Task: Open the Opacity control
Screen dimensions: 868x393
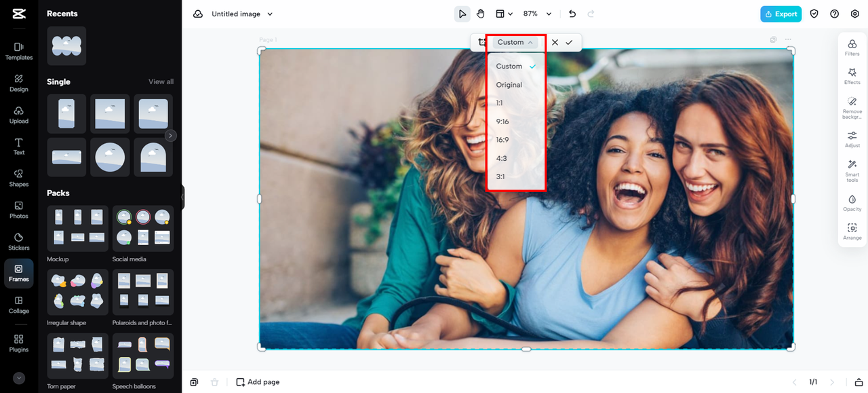Action: 852,201
